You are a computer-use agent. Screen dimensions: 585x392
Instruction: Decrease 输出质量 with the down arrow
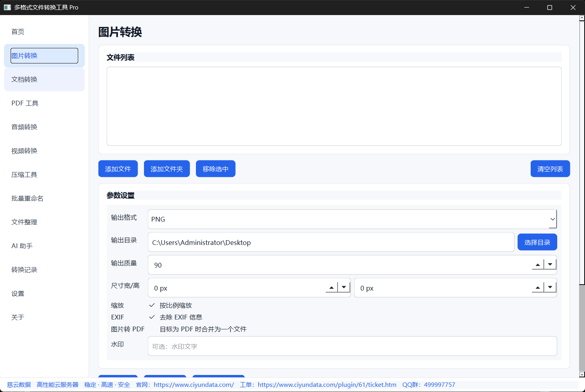coord(550,264)
